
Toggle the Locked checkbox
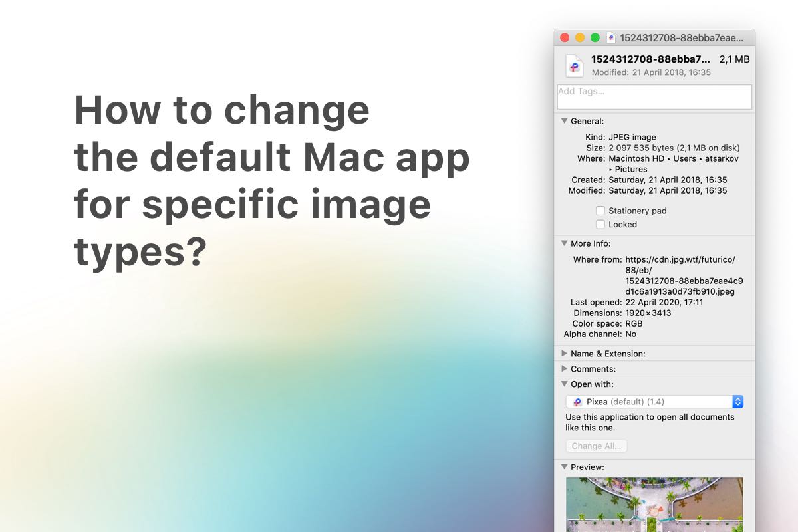(x=600, y=225)
